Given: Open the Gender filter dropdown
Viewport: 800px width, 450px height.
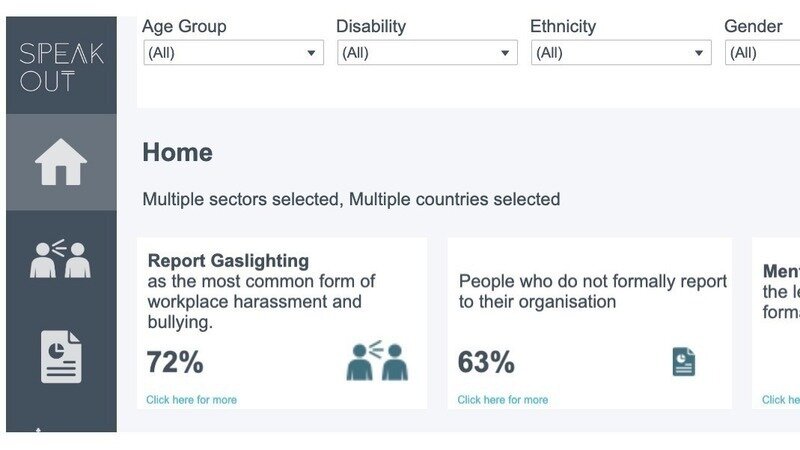Looking at the screenshot, I should [762, 53].
